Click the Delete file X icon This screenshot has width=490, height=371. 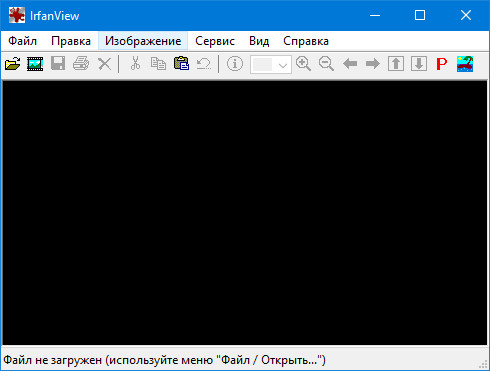[x=104, y=64]
